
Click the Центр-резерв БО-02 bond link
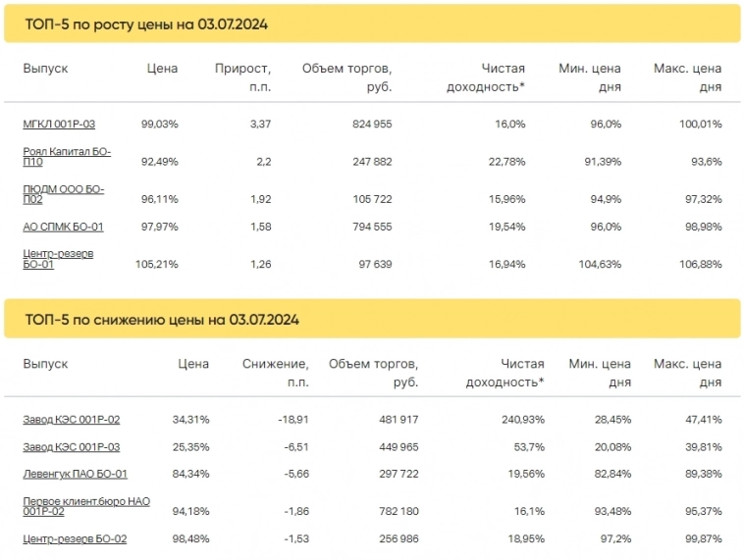(x=75, y=538)
